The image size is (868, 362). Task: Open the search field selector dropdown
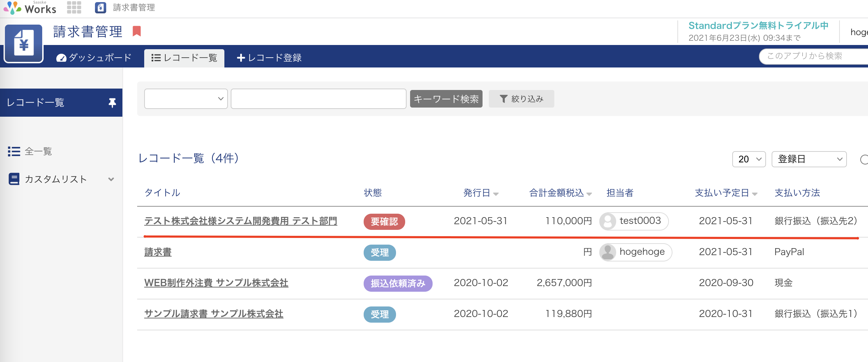pyautogui.click(x=186, y=99)
